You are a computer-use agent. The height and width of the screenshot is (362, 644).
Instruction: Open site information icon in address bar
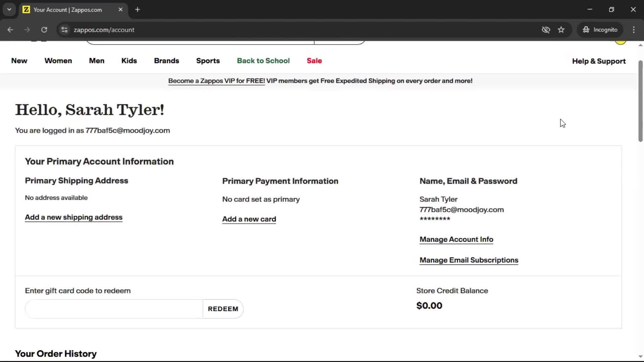pos(64,29)
